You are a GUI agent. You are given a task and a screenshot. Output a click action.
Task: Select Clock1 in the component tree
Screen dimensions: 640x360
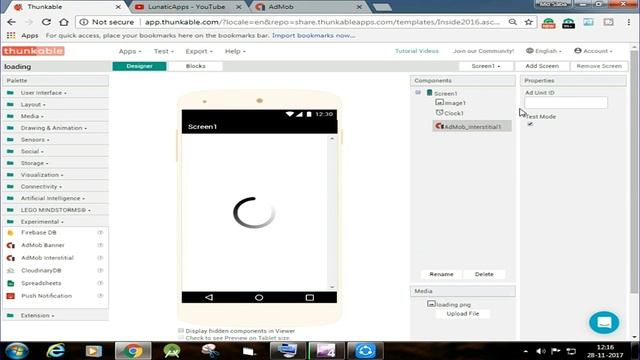click(x=449, y=113)
